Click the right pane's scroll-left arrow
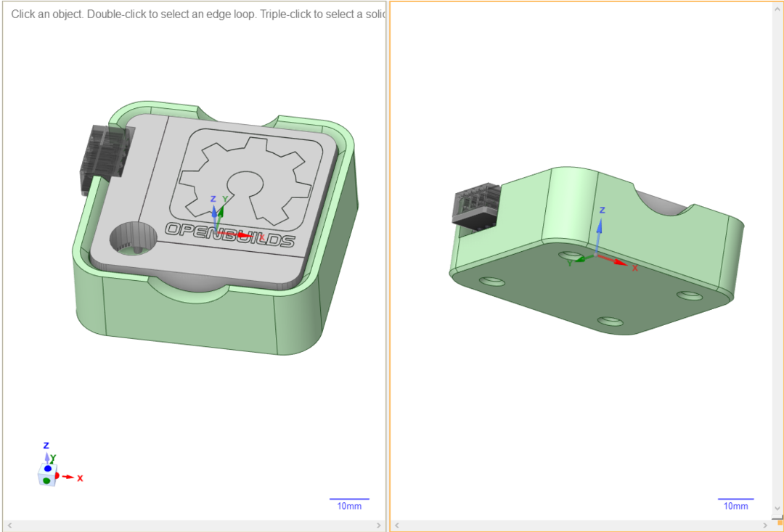This screenshot has height=532, width=784. pos(396,525)
